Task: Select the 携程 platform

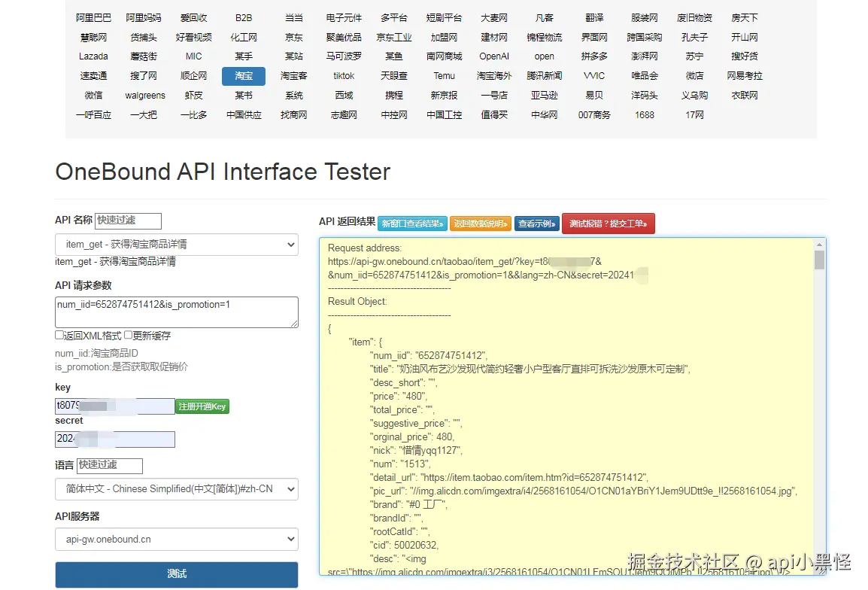Action: [x=394, y=96]
